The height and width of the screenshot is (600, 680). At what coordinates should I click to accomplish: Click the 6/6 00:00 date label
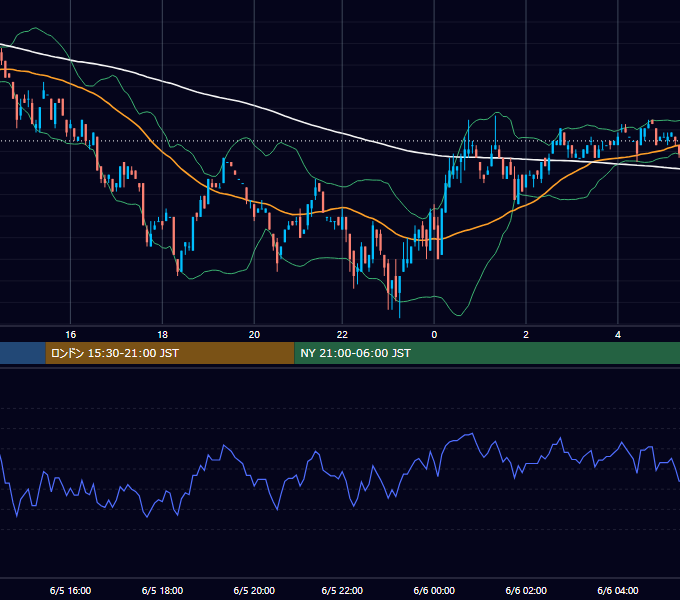coord(434,590)
